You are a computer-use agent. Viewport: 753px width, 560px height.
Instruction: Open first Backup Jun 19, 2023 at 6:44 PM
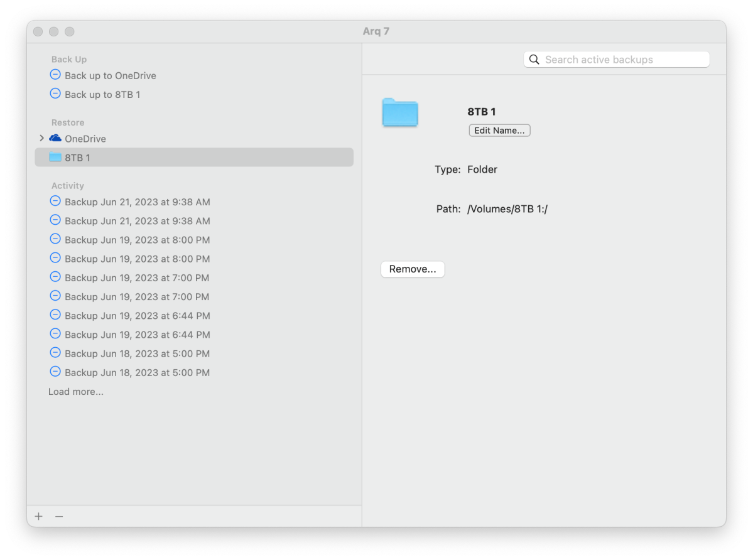[137, 316]
